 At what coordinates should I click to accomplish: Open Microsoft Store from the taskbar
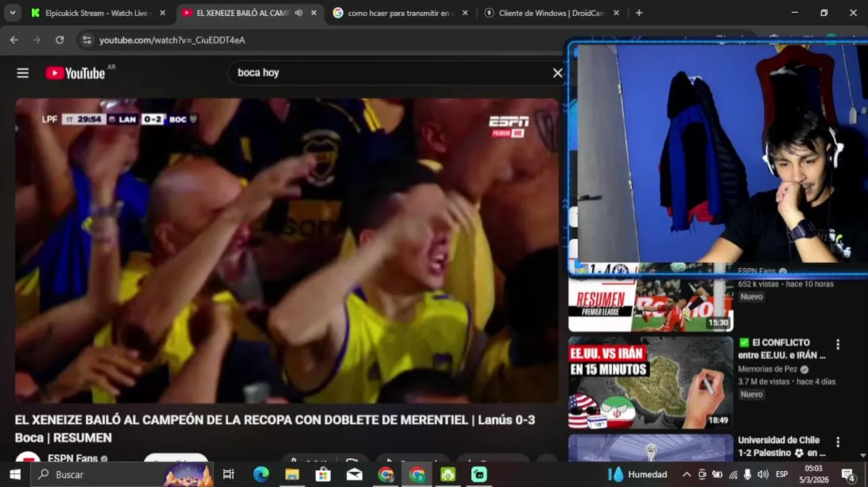point(323,475)
